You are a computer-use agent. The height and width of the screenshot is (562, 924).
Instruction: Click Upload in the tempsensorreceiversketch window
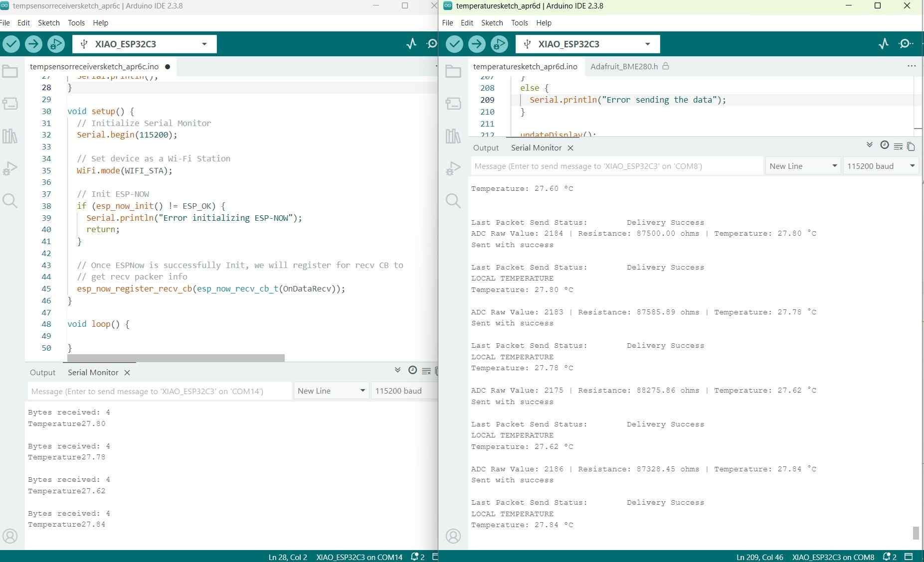pos(33,44)
